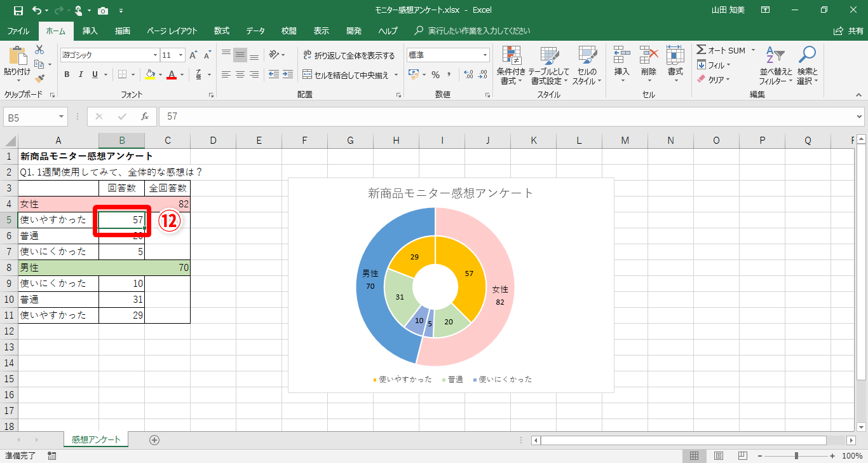Decrease the cell indent
868x463 pixels.
point(273,74)
